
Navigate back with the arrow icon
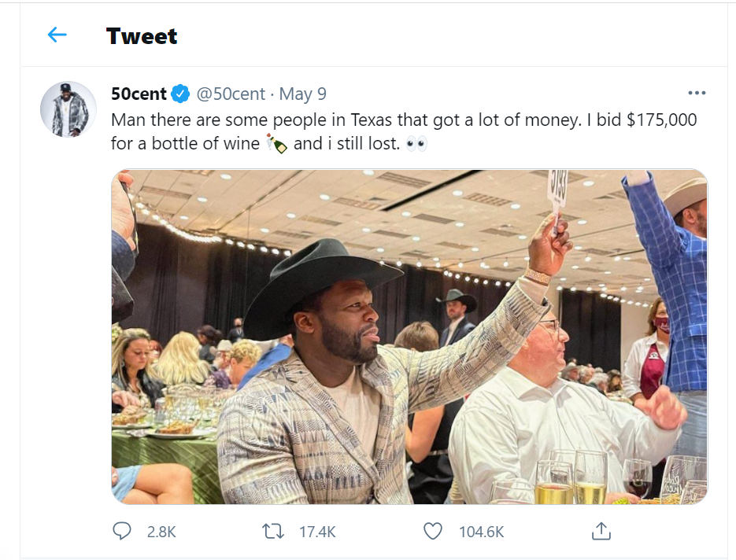(x=56, y=35)
